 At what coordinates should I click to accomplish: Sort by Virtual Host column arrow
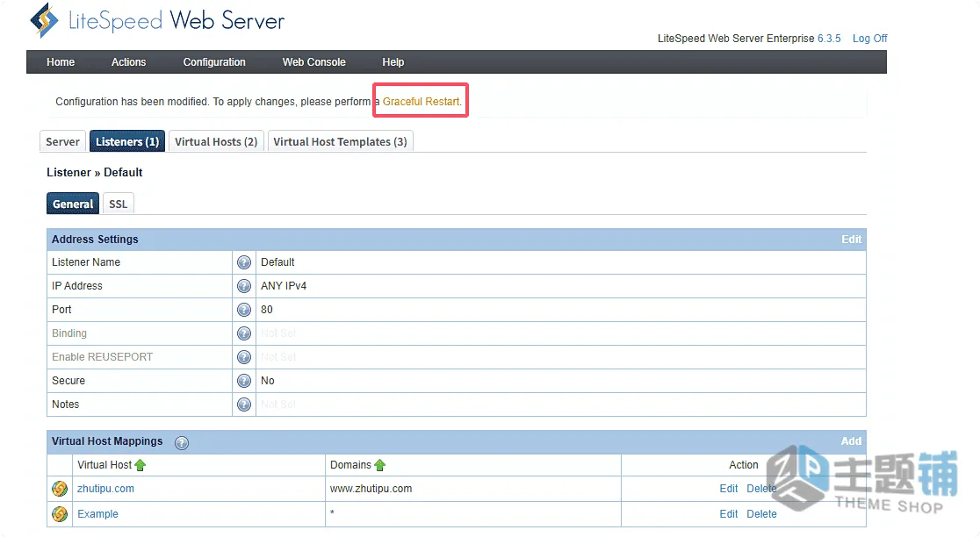(x=140, y=465)
